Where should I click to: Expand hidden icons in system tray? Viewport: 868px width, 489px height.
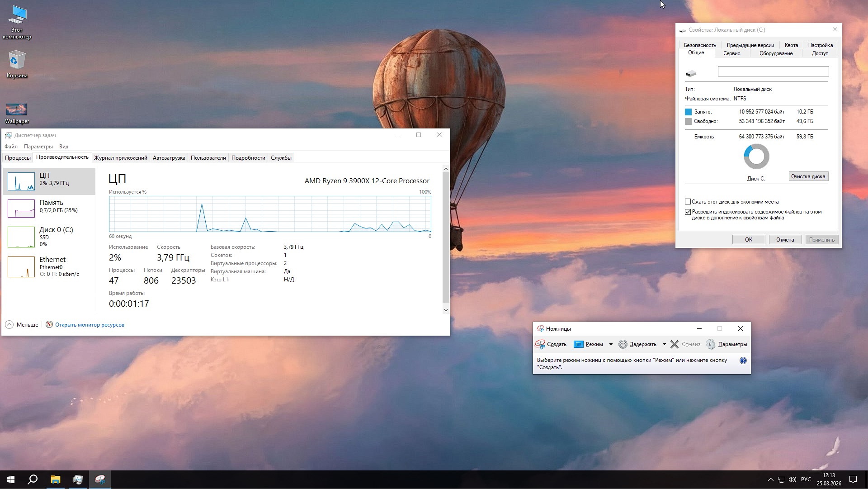(x=770, y=479)
